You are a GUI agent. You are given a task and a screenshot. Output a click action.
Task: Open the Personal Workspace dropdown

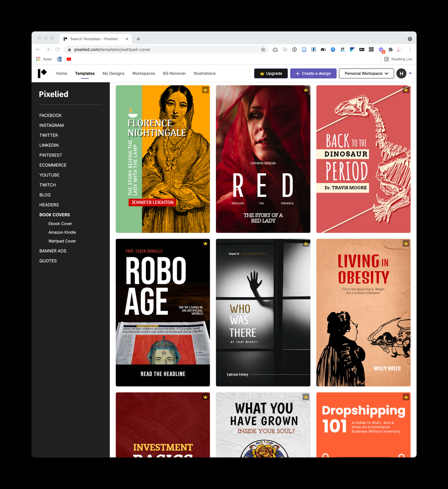(366, 73)
